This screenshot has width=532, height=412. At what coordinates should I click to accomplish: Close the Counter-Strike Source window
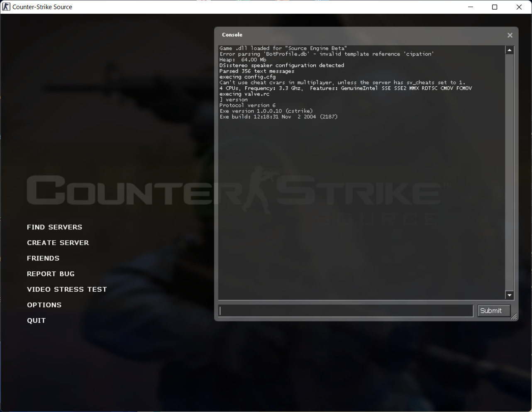point(519,7)
